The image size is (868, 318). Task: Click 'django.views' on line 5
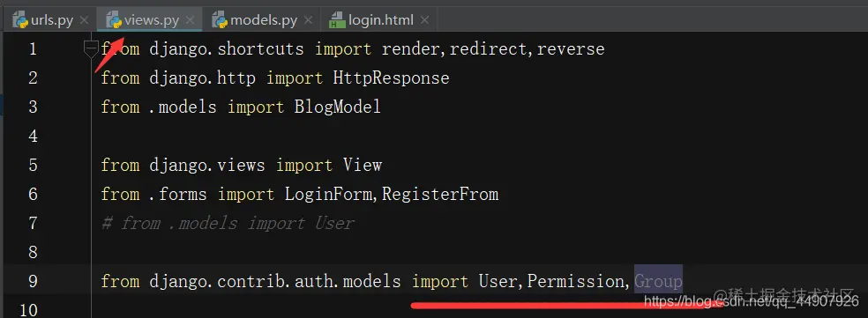click(206, 166)
